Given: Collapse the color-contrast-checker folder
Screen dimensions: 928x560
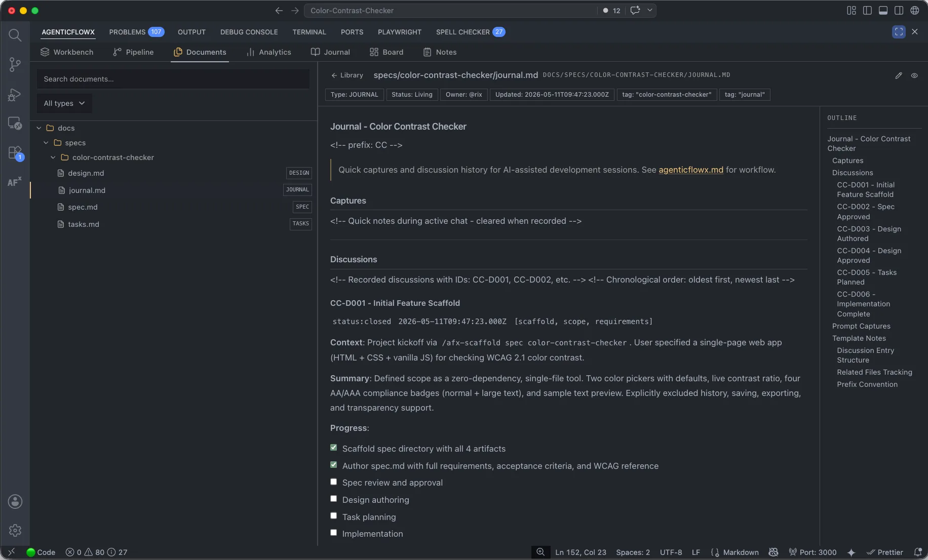Looking at the screenshot, I should pos(53,157).
